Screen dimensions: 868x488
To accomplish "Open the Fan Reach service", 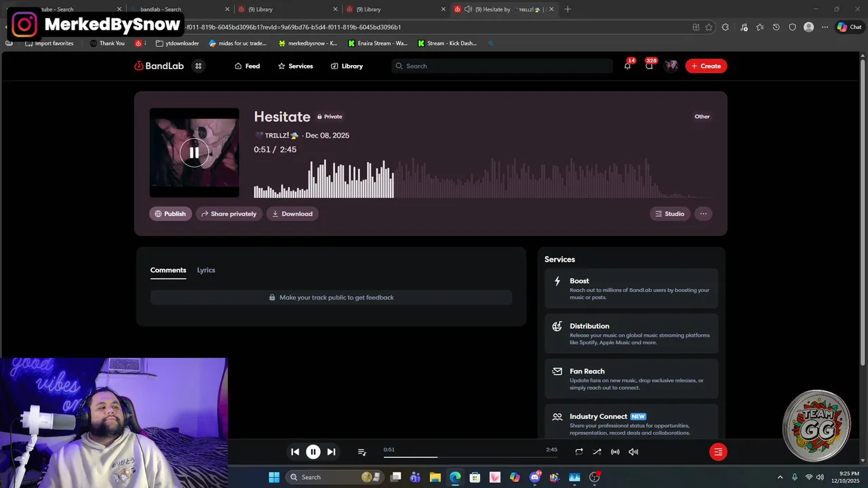I will tap(631, 378).
